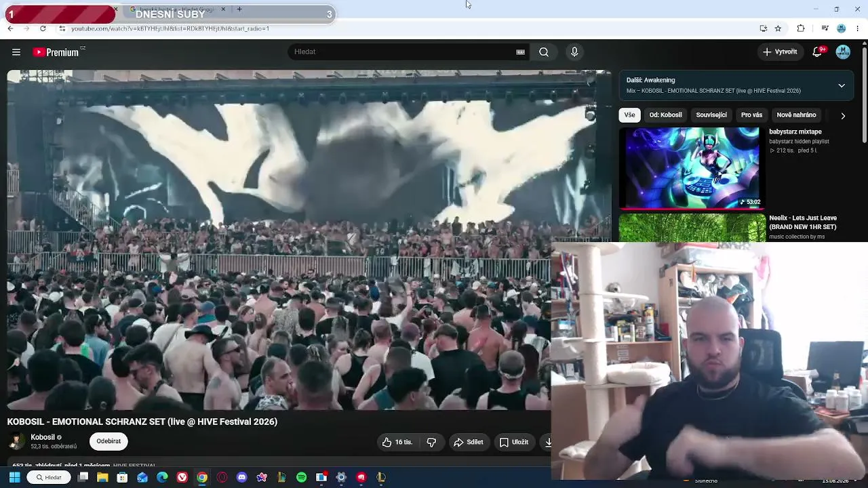Subscribe with the 'Odebírat' button

point(108,441)
